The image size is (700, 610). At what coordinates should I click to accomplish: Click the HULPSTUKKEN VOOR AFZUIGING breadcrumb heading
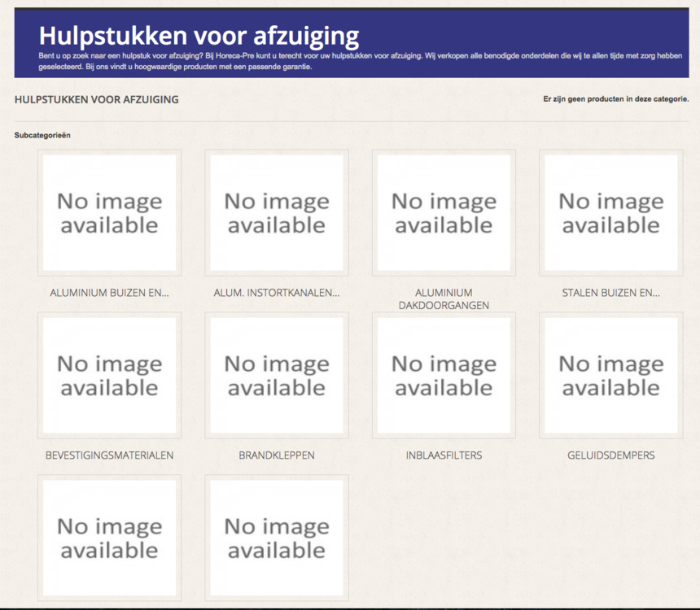97,99
